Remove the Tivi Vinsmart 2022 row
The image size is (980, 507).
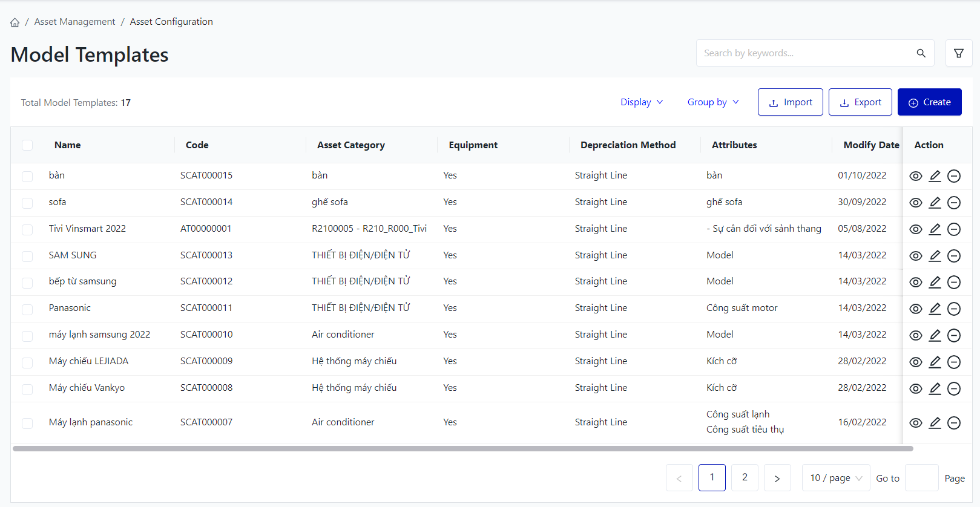tap(954, 229)
